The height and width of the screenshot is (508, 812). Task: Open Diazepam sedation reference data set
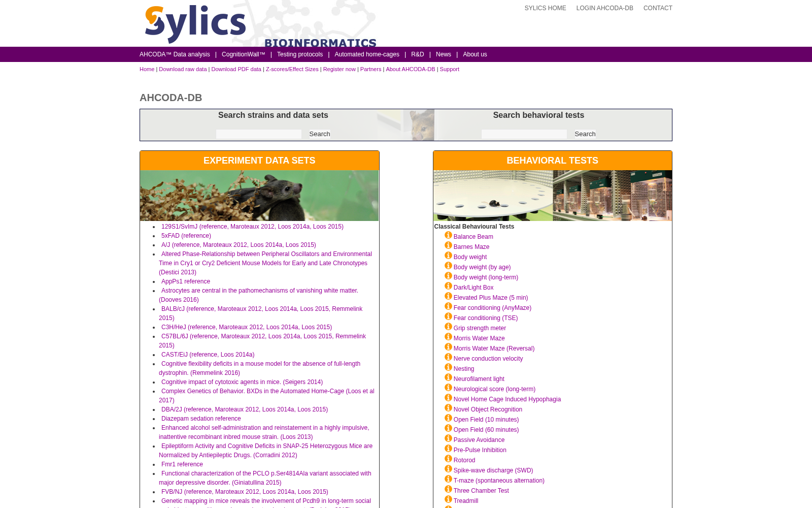point(201,419)
